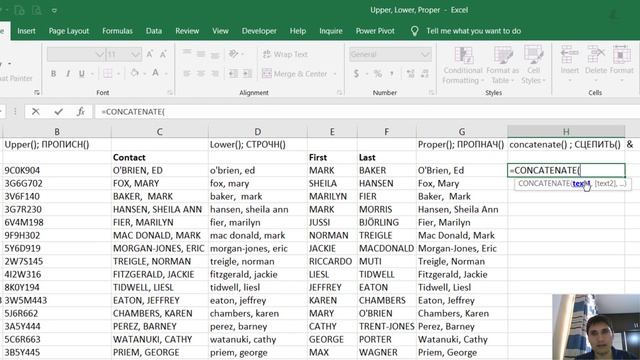This screenshot has width=640, height=360.
Task: Decrease decimal places
Action: (425, 74)
